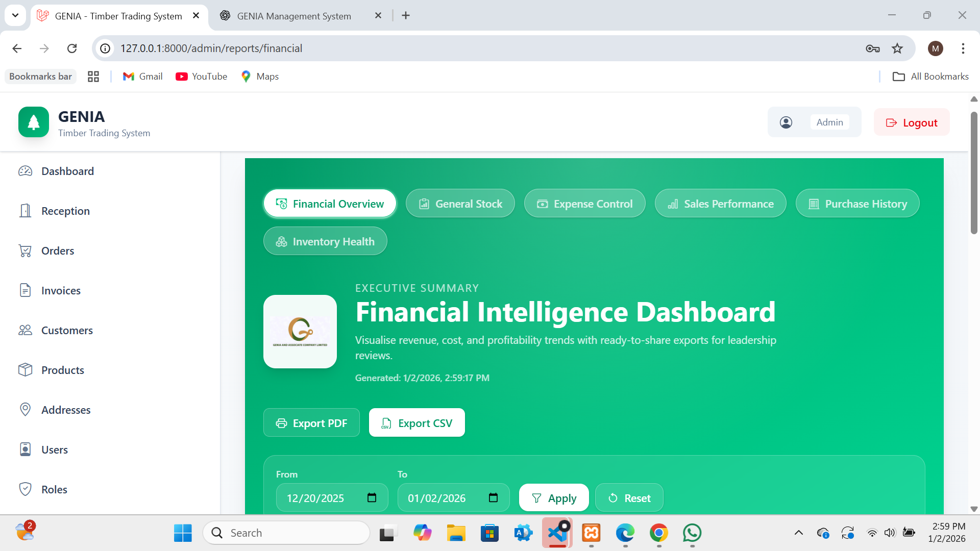Switch to the Sales Performance report tab
This screenshot has height=551, width=980.
(720, 203)
